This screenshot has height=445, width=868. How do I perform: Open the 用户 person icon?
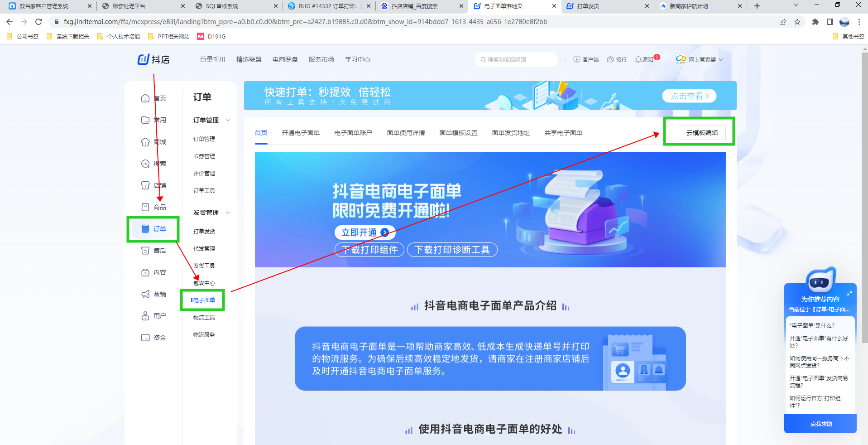[x=145, y=316]
